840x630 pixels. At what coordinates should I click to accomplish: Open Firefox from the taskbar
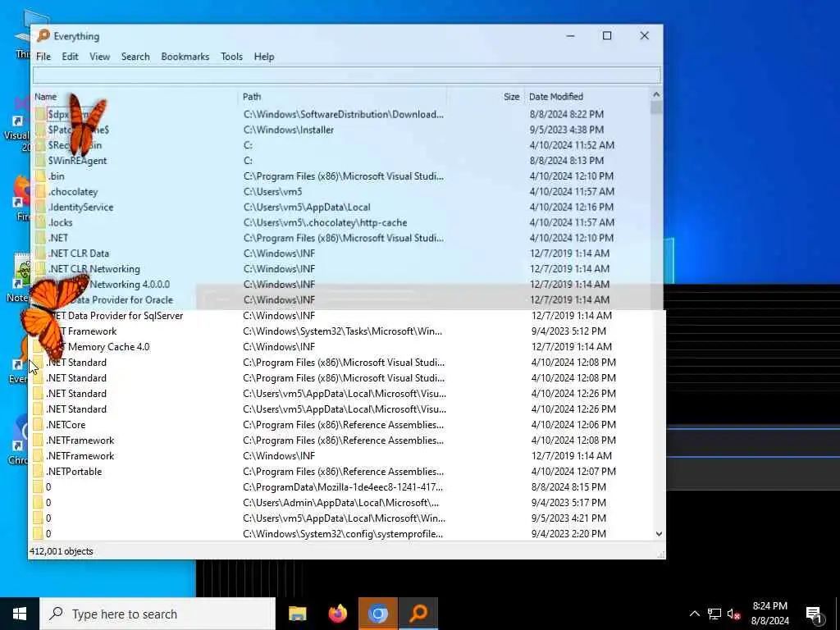coord(337,614)
